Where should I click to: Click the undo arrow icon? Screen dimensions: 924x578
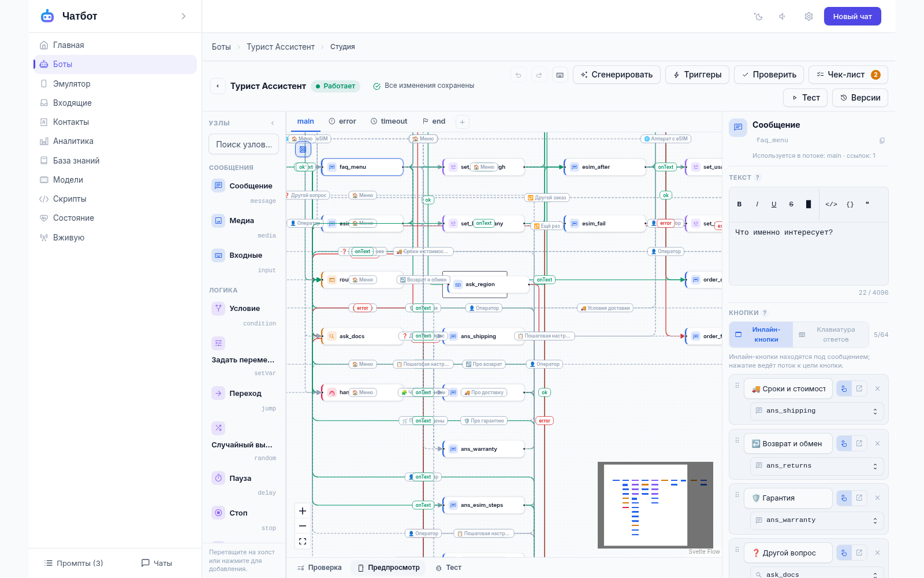(x=518, y=75)
